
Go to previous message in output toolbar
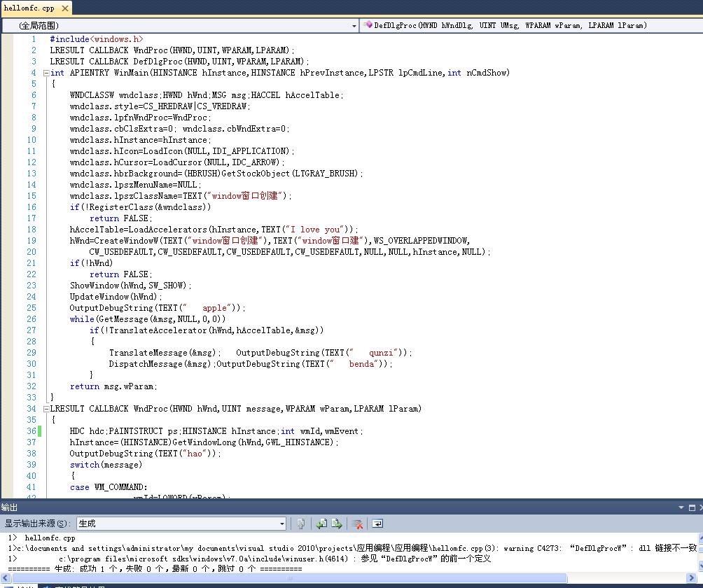tap(321, 524)
